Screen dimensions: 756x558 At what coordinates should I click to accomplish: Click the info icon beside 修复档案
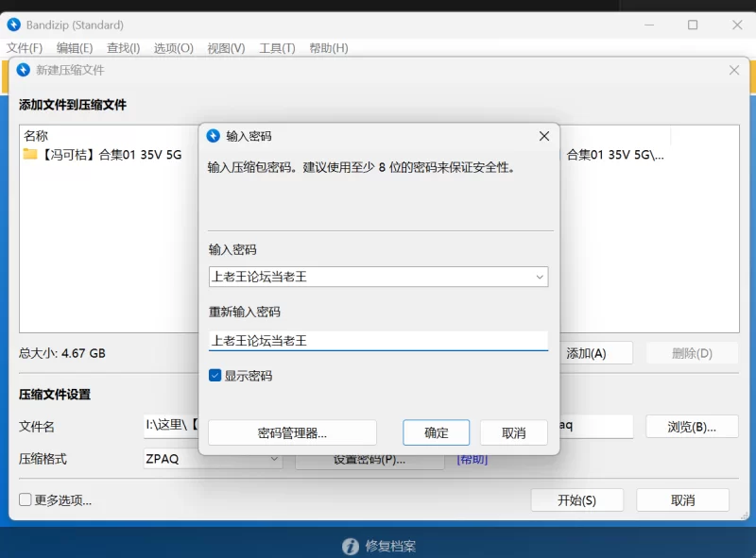tap(351, 546)
